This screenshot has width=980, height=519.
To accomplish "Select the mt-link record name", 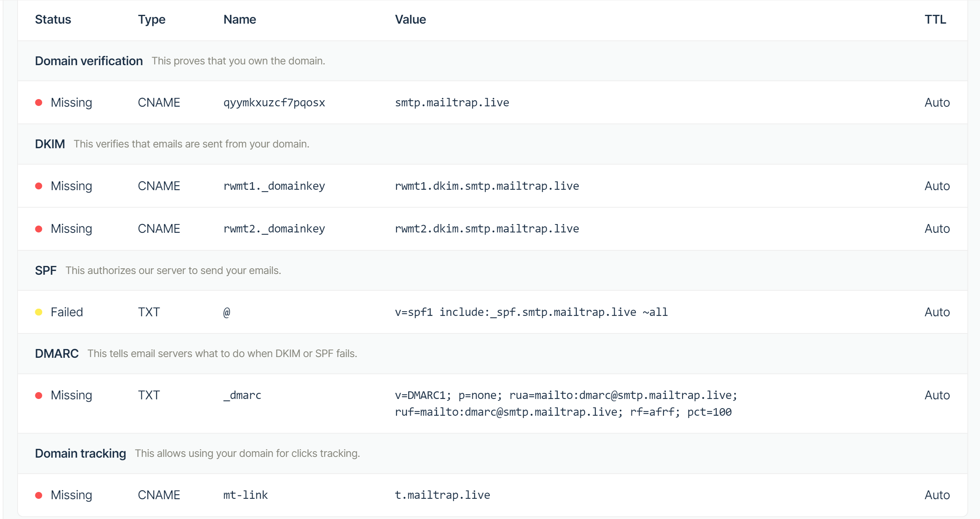I will [246, 495].
